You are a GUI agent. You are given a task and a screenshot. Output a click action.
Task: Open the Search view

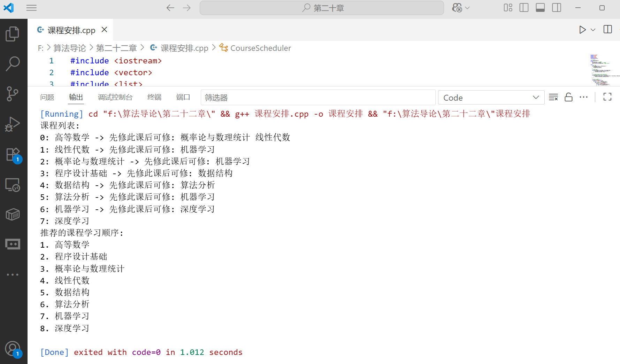coord(13,64)
